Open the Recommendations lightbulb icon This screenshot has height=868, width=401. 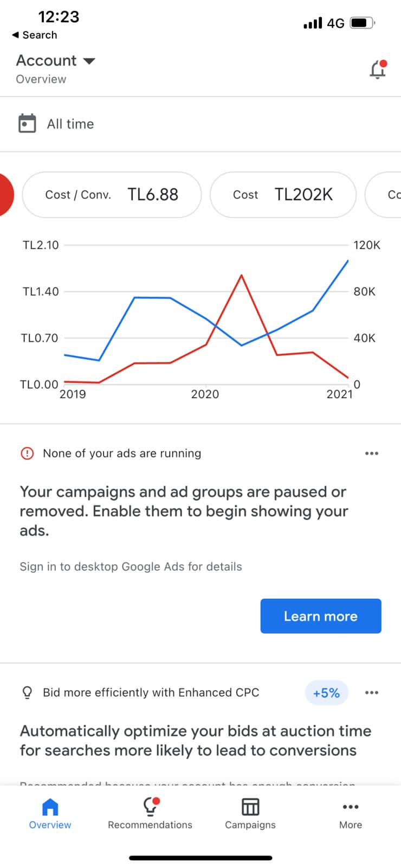(x=150, y=807)
